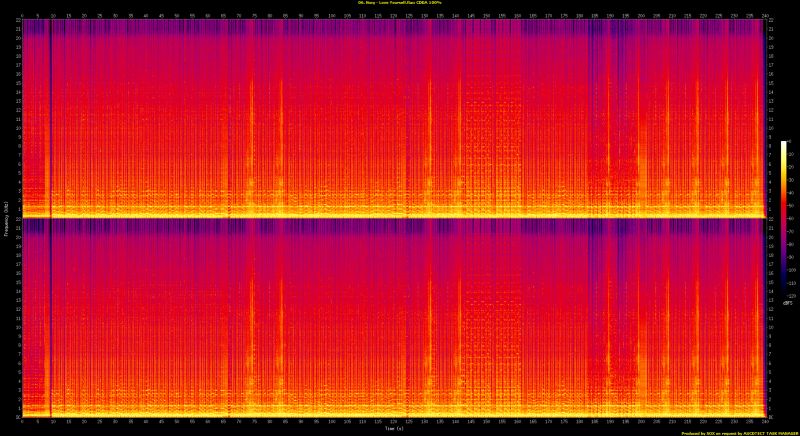Click the center of the lower channel spectrogram

tap(393, 317)
